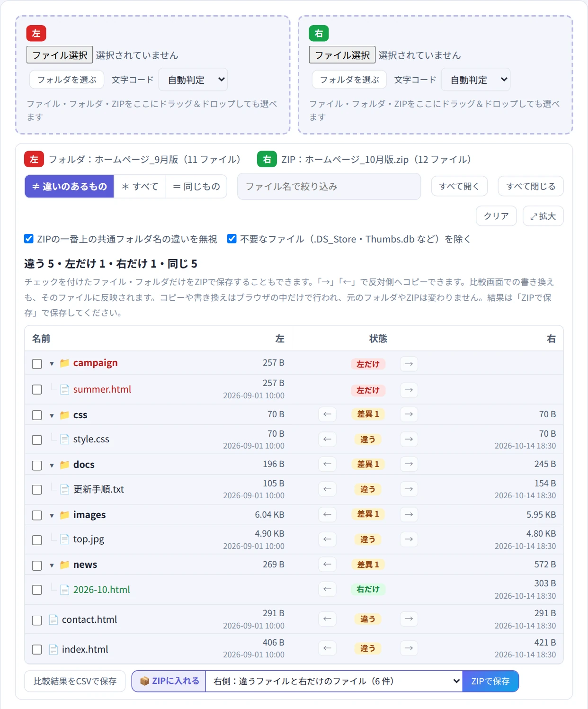Copy style.css to right side
588x709 pixels.
tap(409, 439)
